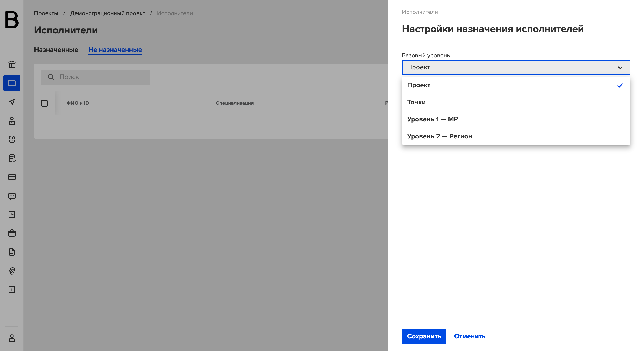Click the Отменить link
Viewport: 644px width, 351px height.
470,336
